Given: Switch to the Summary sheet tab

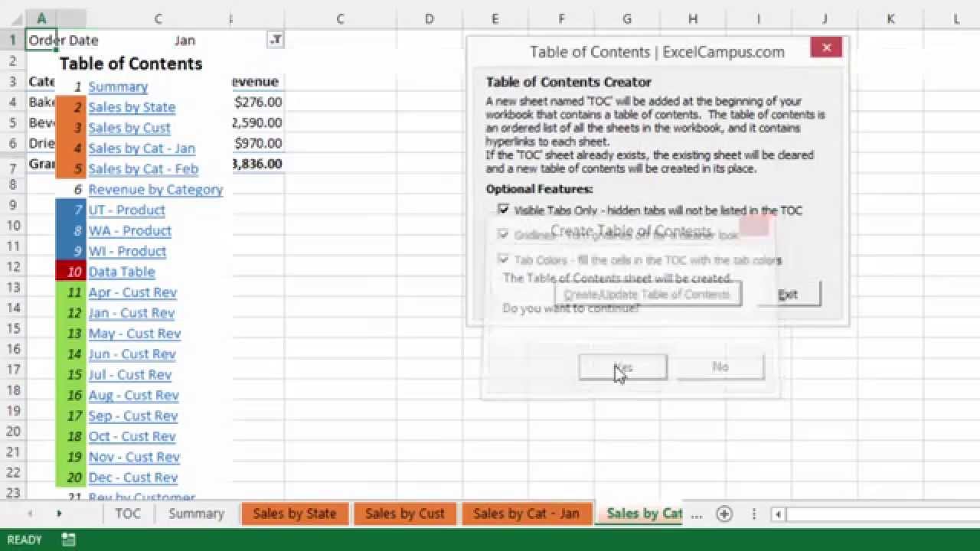Looking at the screenshot, I should click(x=197, y=514).
